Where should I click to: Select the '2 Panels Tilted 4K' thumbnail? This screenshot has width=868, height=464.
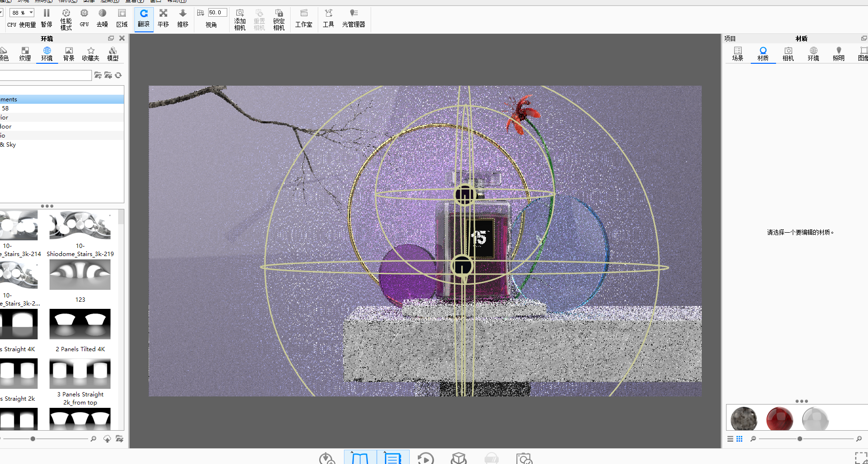click(x=80, y=331)
